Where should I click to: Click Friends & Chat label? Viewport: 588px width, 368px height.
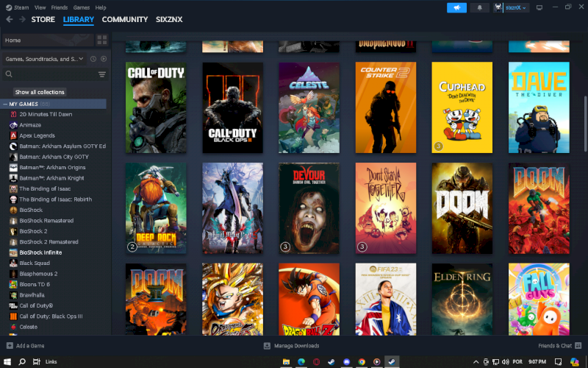555,345
